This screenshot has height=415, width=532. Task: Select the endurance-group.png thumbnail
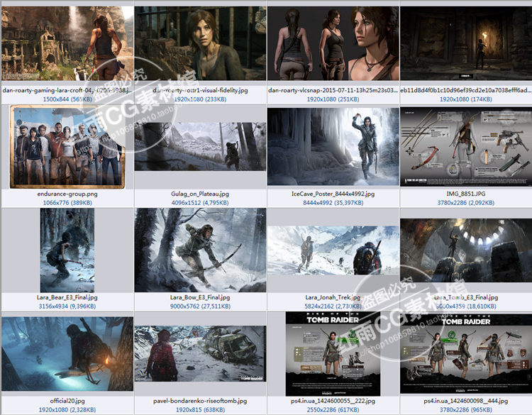(67, 147)
